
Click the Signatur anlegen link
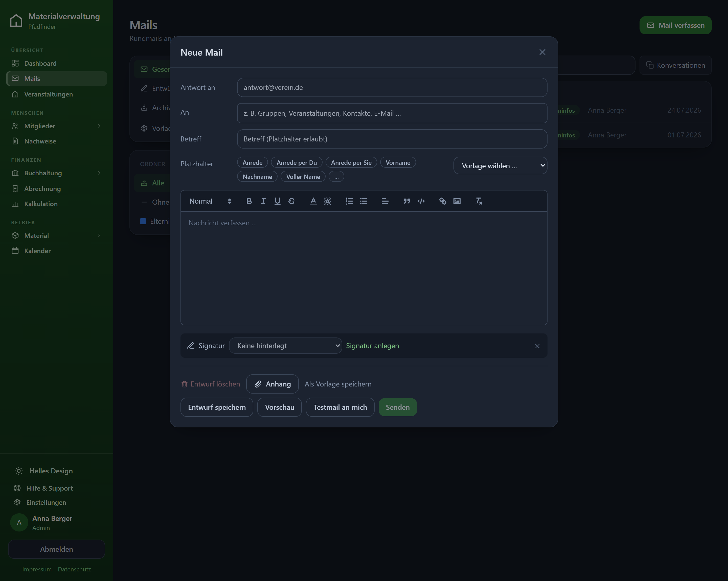point(372,346)
